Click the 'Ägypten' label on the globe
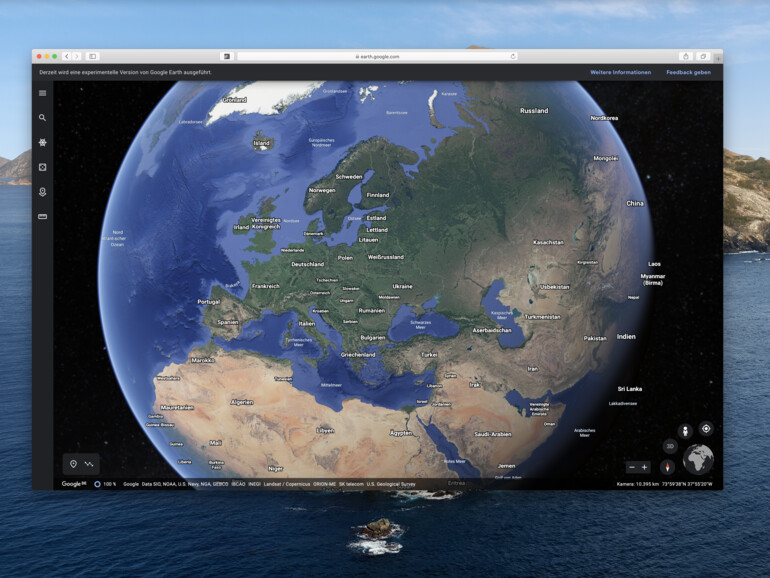Screen dimensions: 770x578 click(x=401, y=433)
